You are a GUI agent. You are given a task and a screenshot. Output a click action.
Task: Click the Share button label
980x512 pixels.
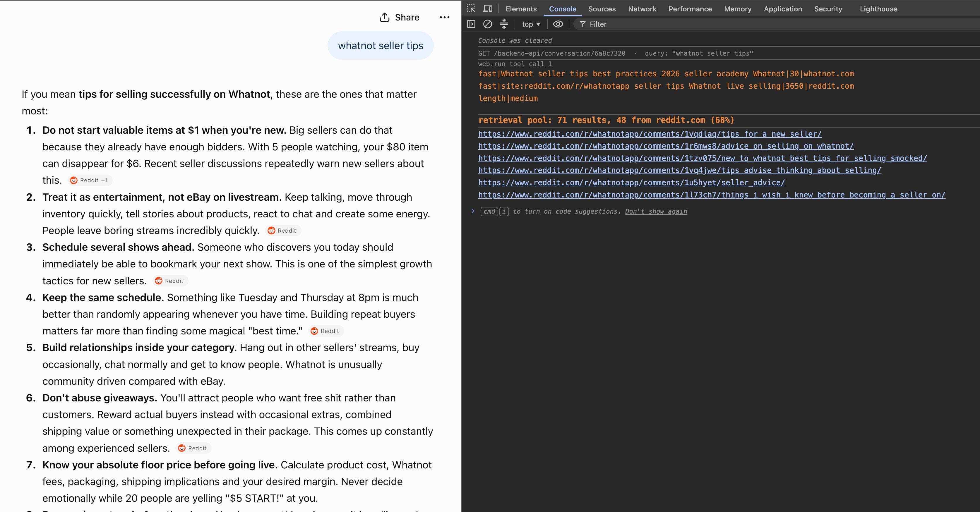(x=407, y=18)
